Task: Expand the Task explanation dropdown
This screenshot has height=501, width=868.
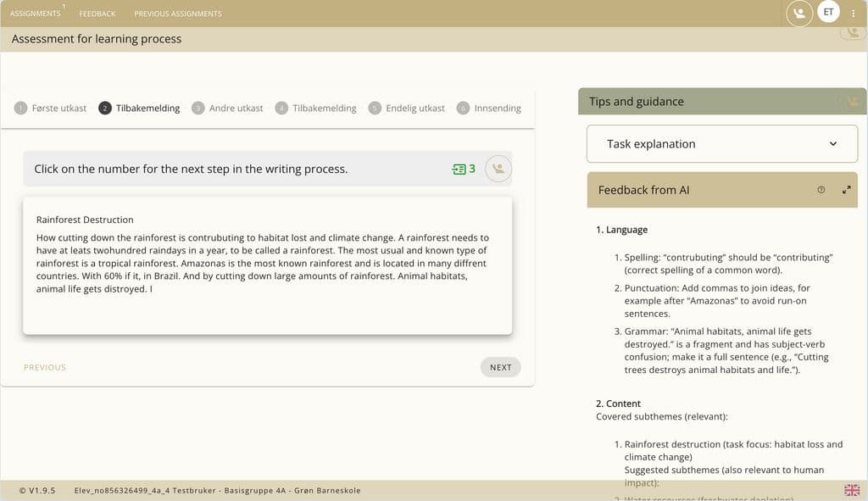Action: click(722, 144)
